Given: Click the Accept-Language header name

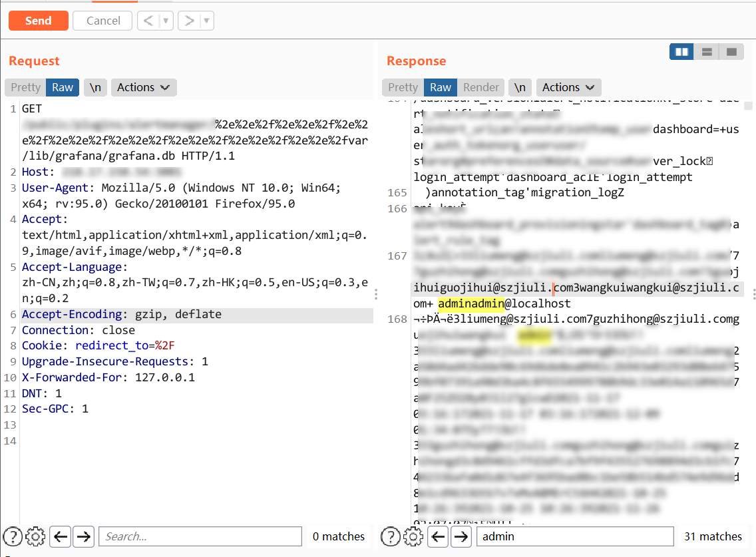Looking at the screenshot, I should pos(72,267).
